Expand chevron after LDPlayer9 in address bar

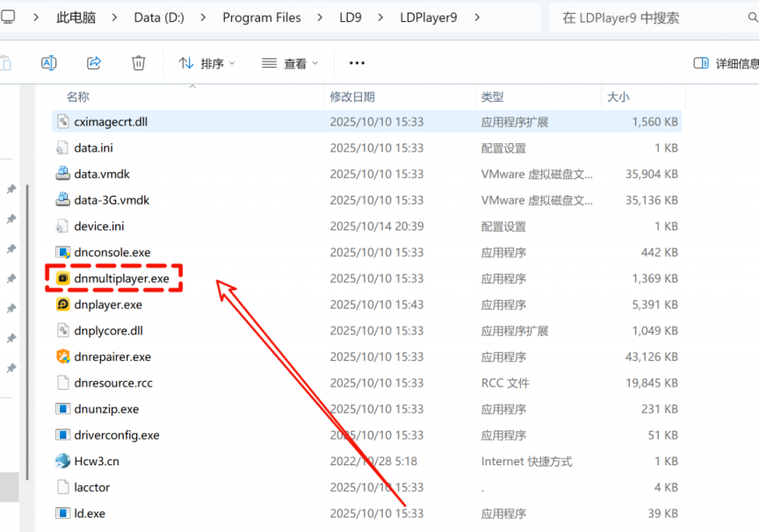click(x=477, y=18)
